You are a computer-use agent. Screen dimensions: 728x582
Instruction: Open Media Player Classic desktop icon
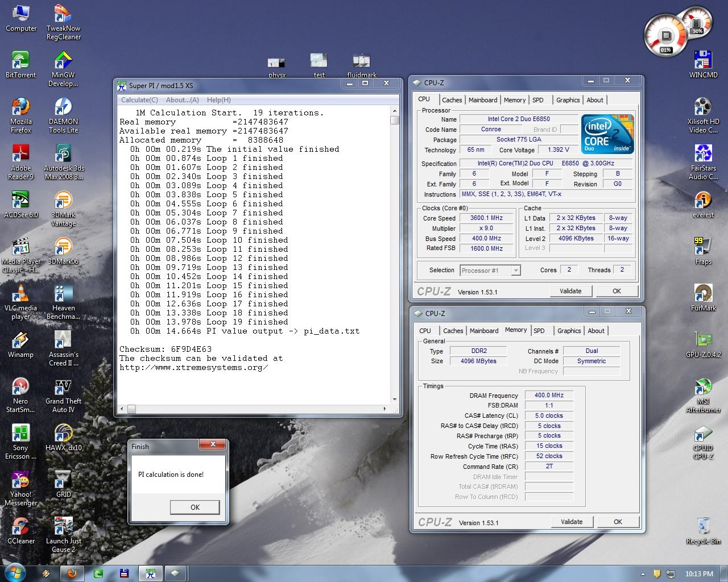point(21,256)
